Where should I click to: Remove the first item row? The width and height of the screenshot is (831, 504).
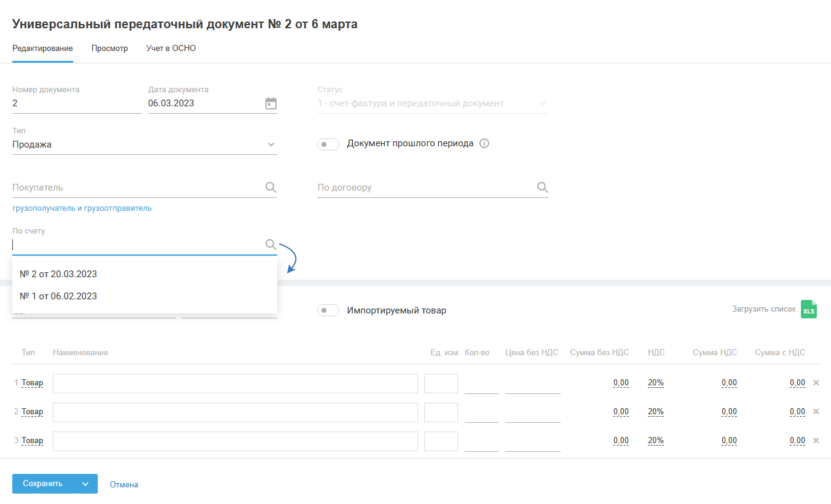click(816, 383)
